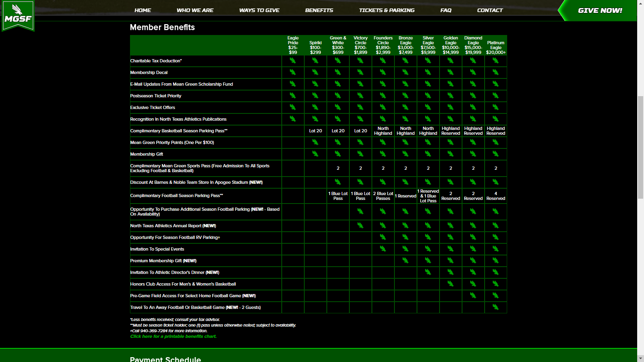
Task: Click Diamond Eagle's Pre-Game Field Access eagle icon
Action: pos(473,296)
